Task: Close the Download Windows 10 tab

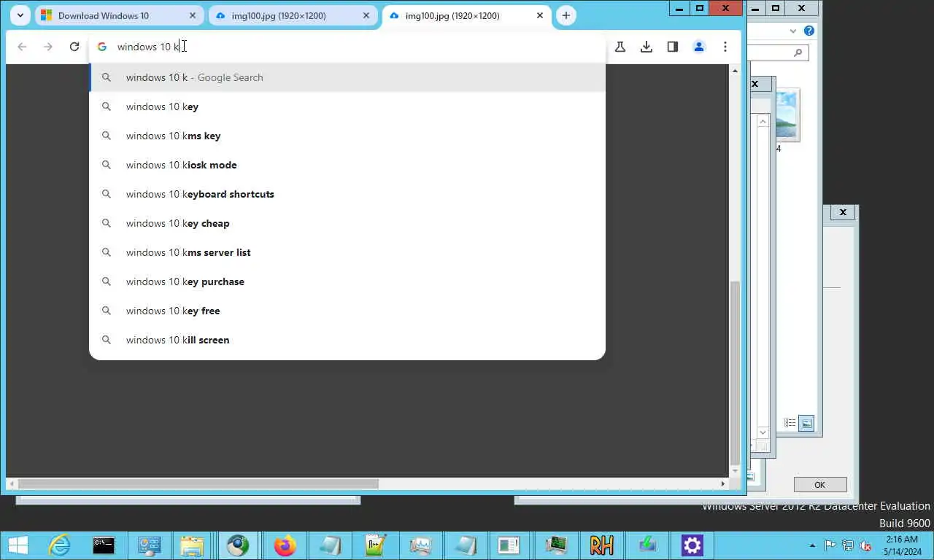Action: (193, 15)
